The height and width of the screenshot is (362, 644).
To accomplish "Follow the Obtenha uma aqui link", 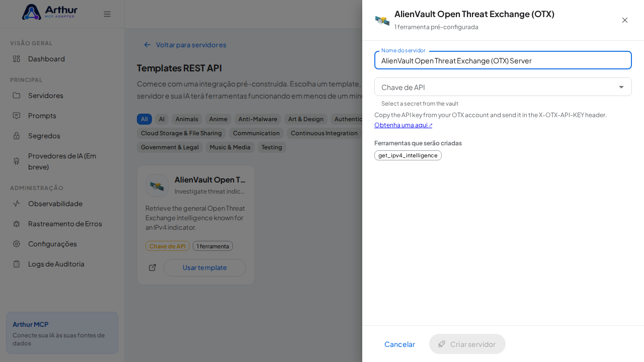I will click(403, 125).
